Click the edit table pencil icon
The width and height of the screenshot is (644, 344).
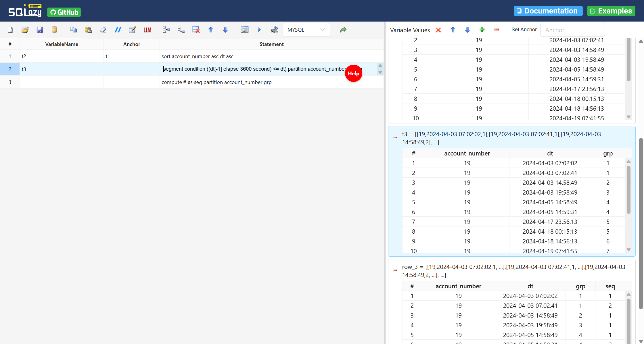click(x=132, y=30)
